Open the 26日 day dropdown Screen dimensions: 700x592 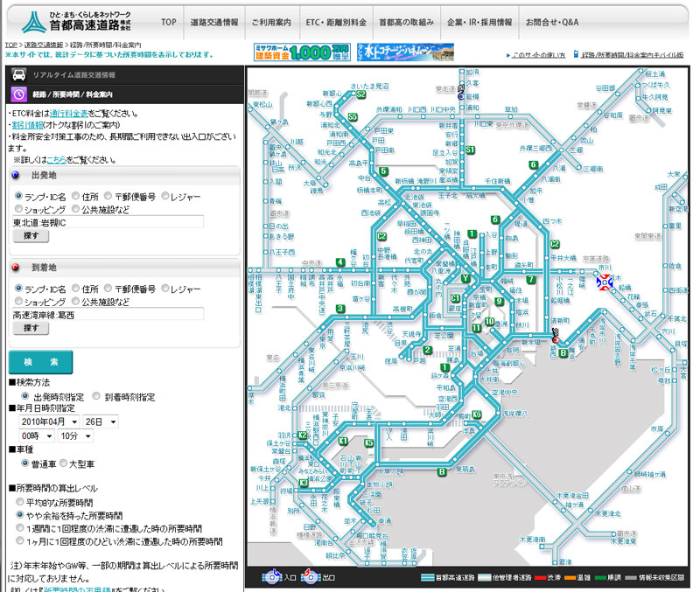(101, 421)
